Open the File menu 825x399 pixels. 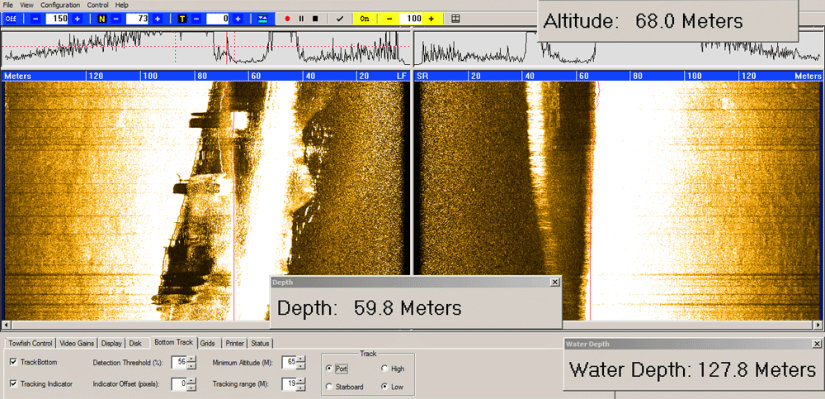coord(8,5)
